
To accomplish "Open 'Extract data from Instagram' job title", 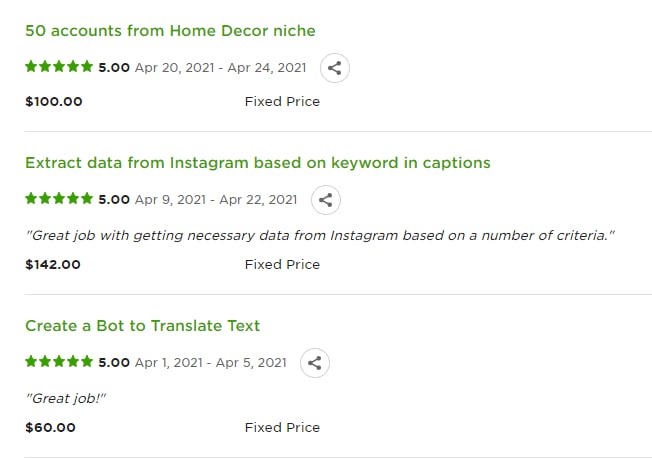I will (258, 163).
